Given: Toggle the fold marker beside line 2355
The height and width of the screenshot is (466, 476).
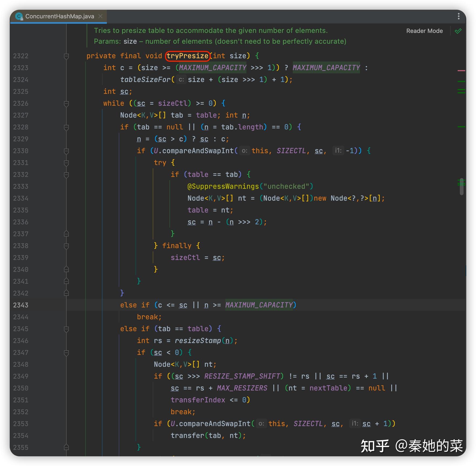Looking at the screenshot, I should [66, 447].
